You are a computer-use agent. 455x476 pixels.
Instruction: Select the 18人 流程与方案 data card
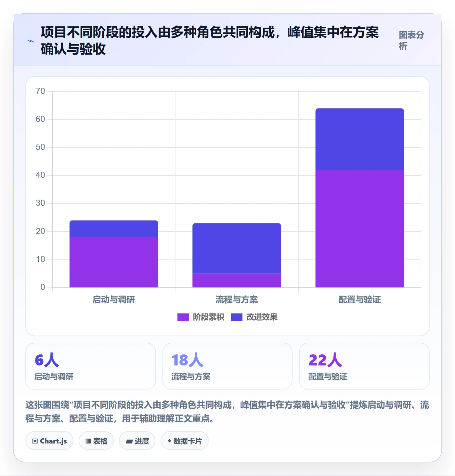pos(227,366)
